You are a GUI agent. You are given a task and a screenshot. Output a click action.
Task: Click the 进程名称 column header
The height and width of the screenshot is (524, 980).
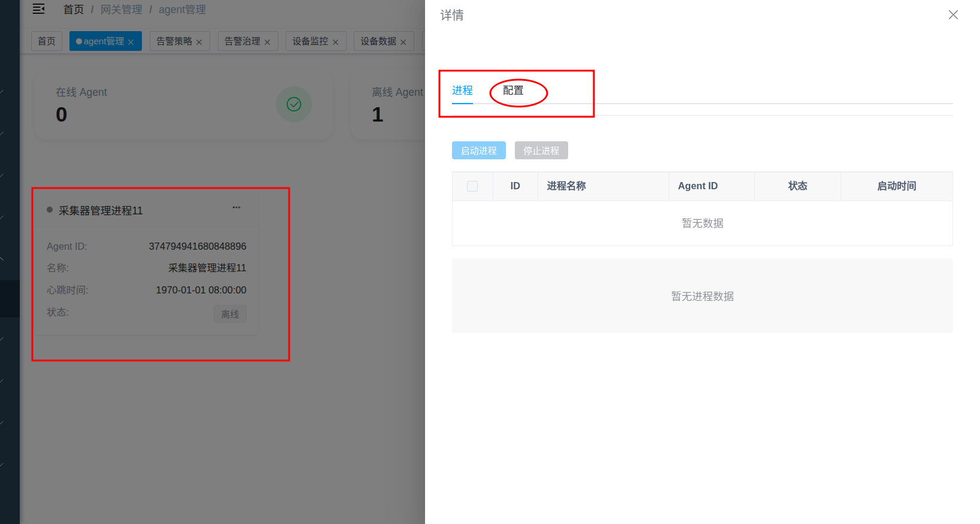(x=566, y=186)
